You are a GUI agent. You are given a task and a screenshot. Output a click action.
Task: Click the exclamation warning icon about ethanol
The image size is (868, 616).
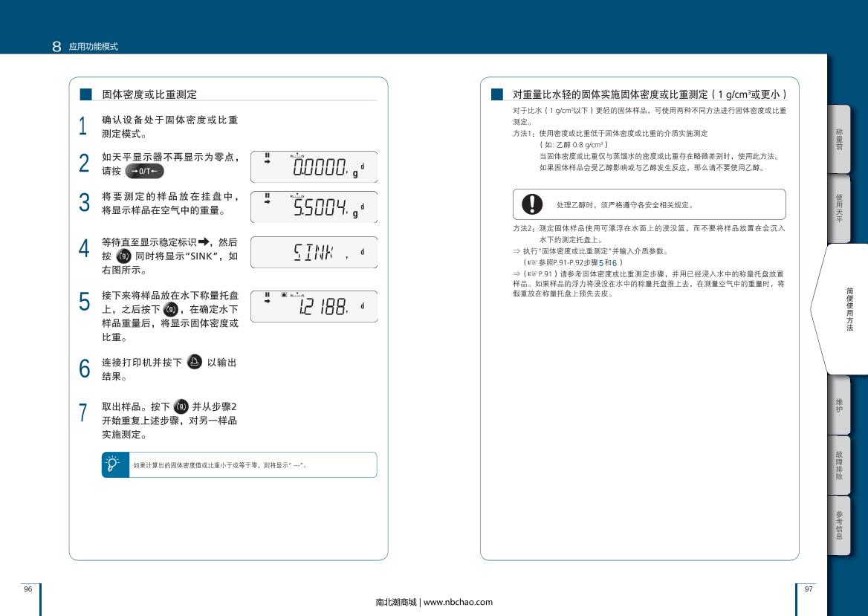point(532,204)
